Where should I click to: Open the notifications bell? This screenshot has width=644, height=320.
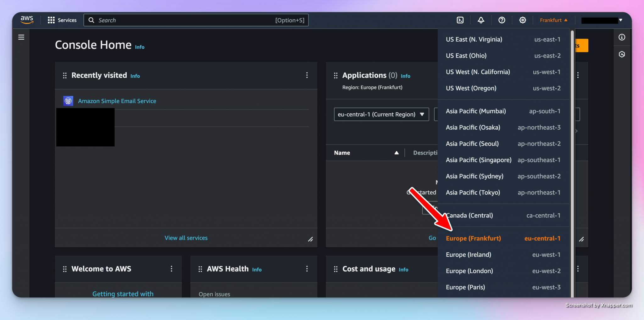pos(481,20)
